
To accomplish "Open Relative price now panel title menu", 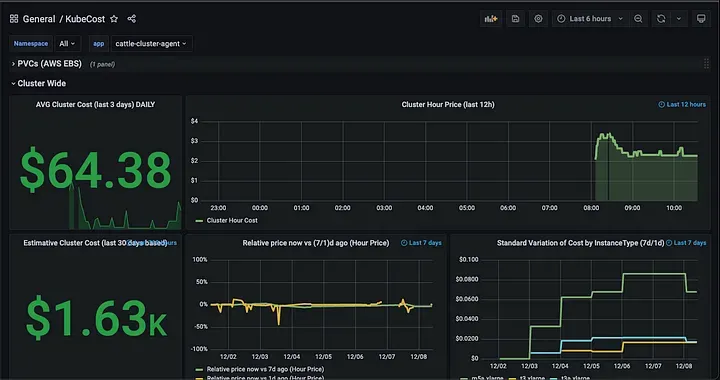I will (x=315, y=243).
